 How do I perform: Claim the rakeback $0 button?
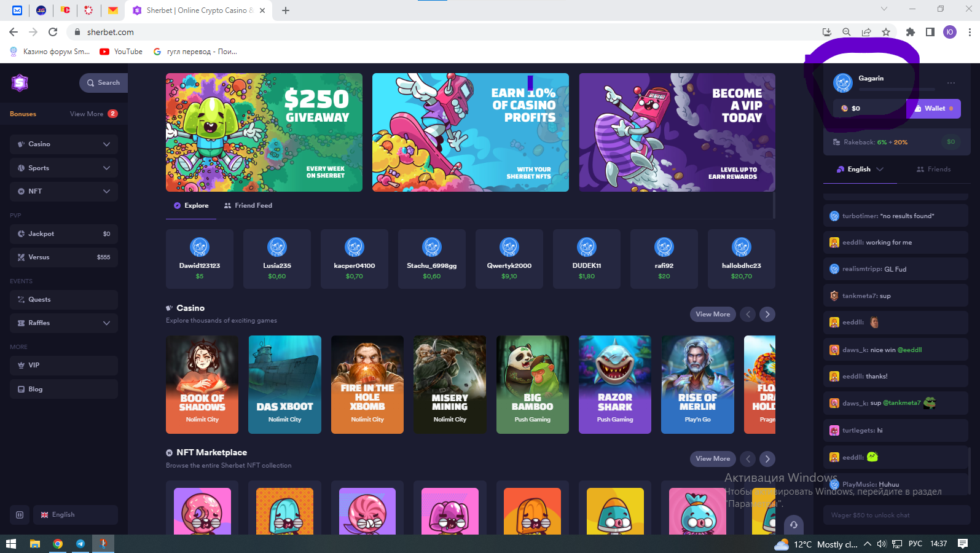[x=951, y=142]
